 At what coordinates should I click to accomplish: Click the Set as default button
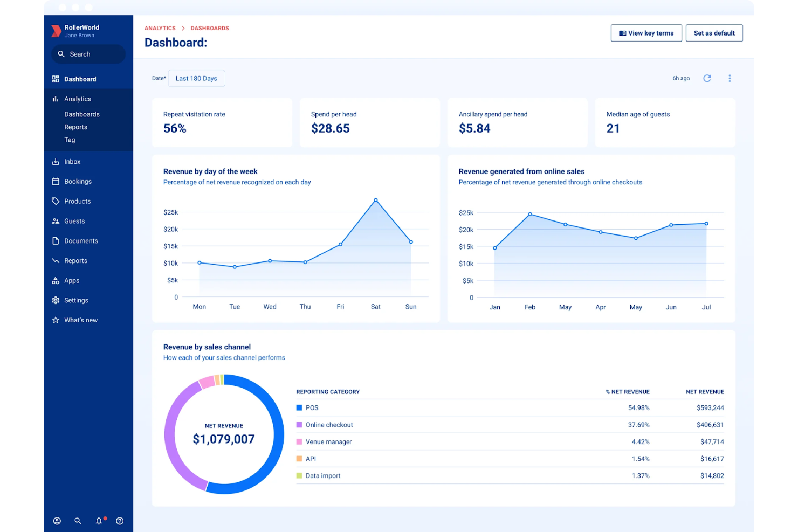coord(714,33)
